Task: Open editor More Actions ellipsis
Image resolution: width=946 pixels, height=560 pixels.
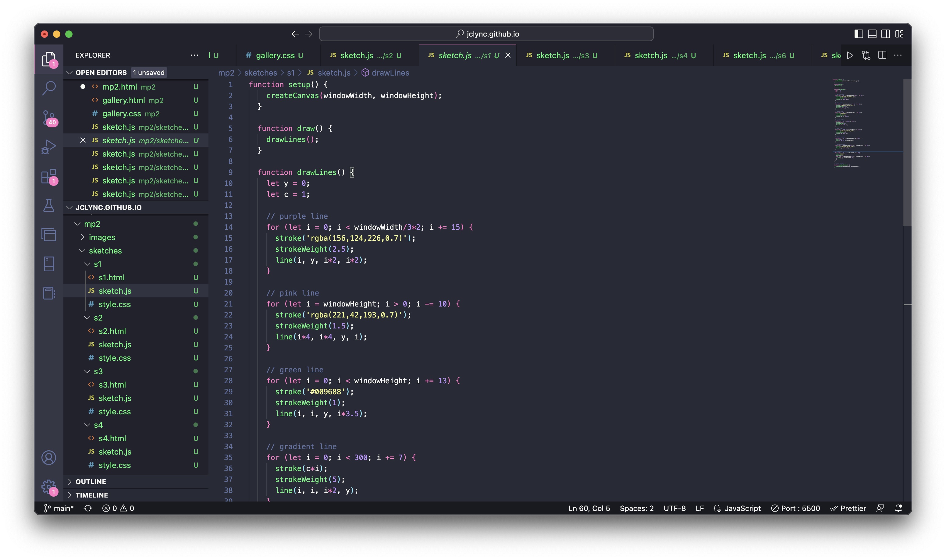Action: pyautogui.click(x=898, y=55)
